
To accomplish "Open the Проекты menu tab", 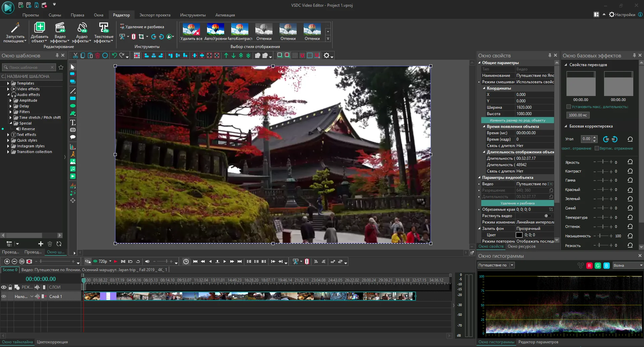I will pyautogui.click(x=31, y=15).
